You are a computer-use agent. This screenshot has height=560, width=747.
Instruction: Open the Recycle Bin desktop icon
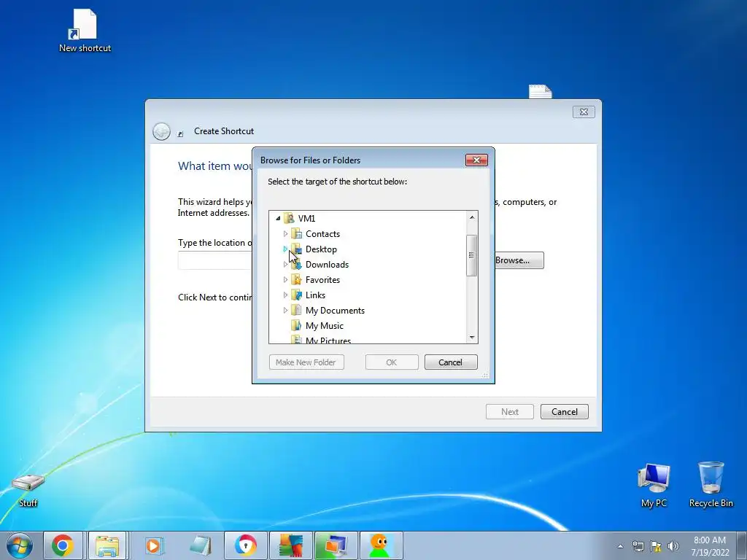[711, 485]
